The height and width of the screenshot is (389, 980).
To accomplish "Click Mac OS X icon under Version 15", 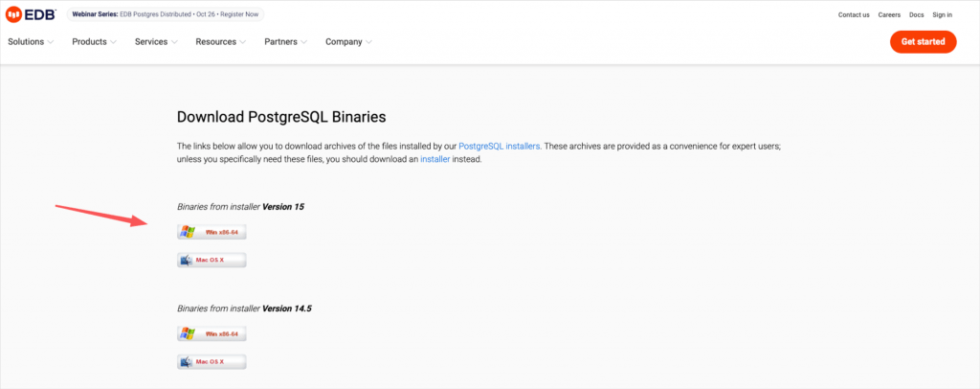I will (x=188, y=260).
